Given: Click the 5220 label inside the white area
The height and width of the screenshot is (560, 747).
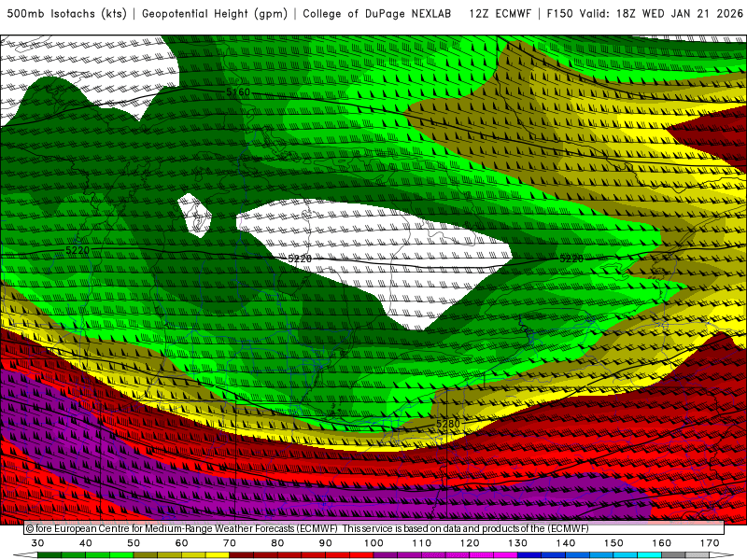Looking at the screenshot, I should pyautogui.click(x=300, y=259).
